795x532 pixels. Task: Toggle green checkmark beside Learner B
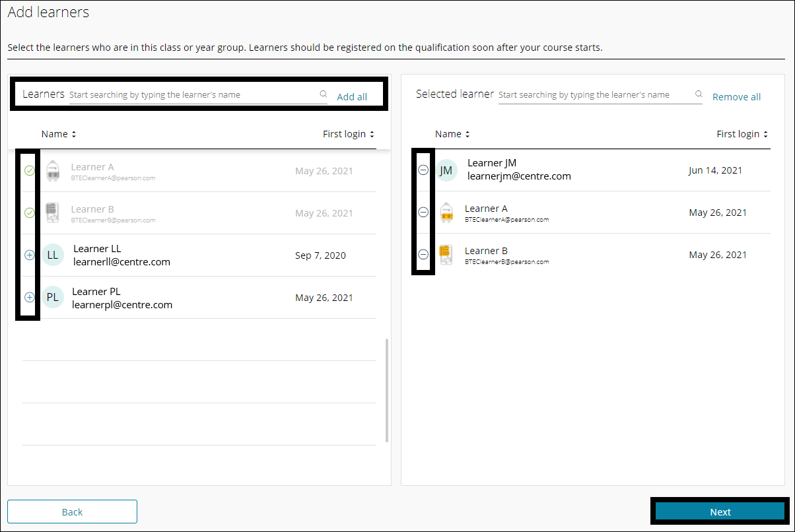pos(29,213)
